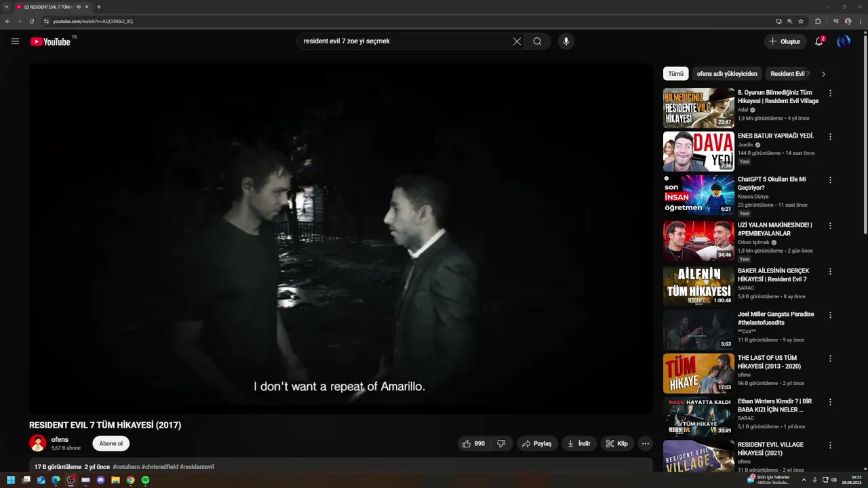
Task: Go back in browser history
Action: [x=7, y=21]
